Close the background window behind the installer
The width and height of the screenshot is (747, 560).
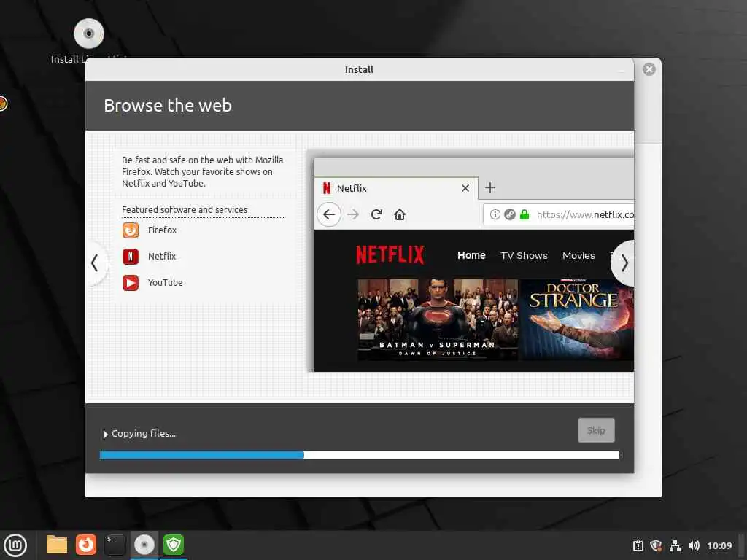649,69
